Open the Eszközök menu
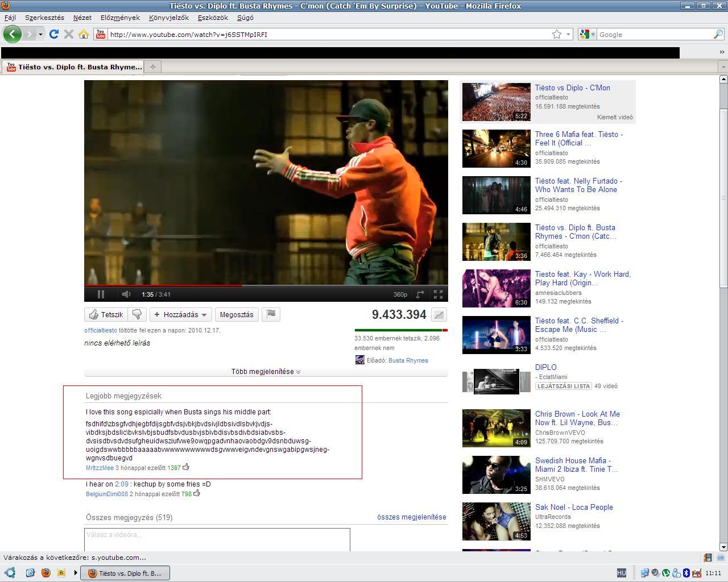 coord(213,18)
